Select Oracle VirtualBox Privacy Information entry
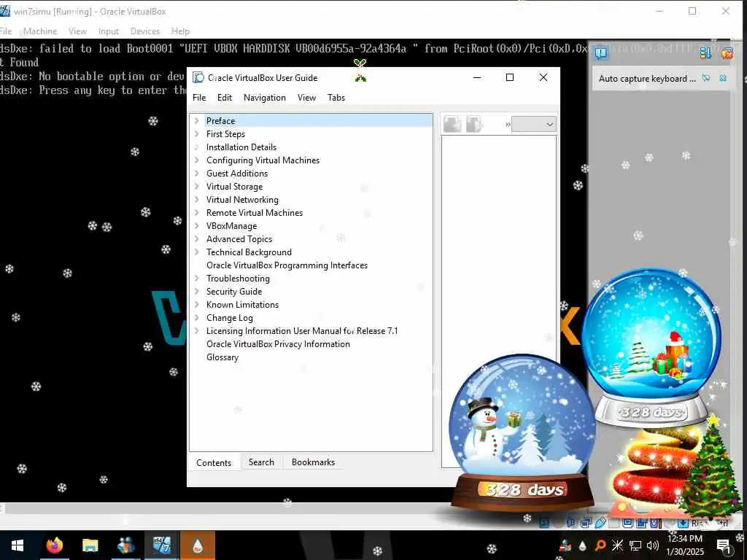This screenshot has width=747, height=560. [x=278, y=344]
